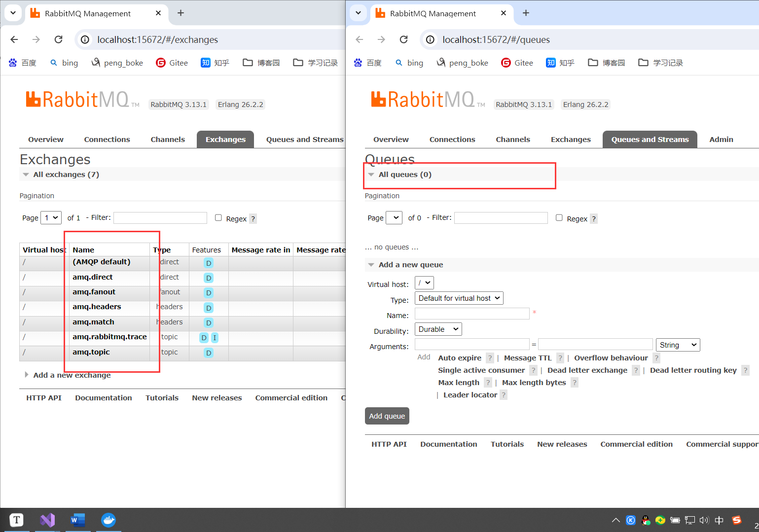Switch to Overview tab in exchanges window

(x=46, y=140)
